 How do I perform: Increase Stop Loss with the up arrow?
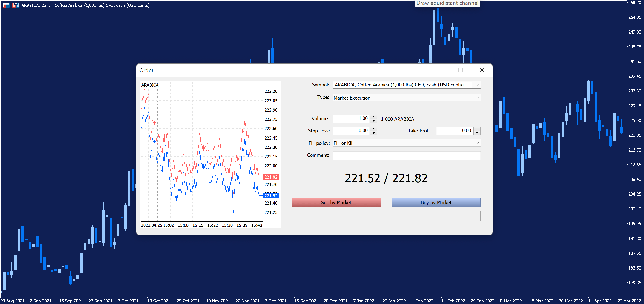click(x=373, y=129)
